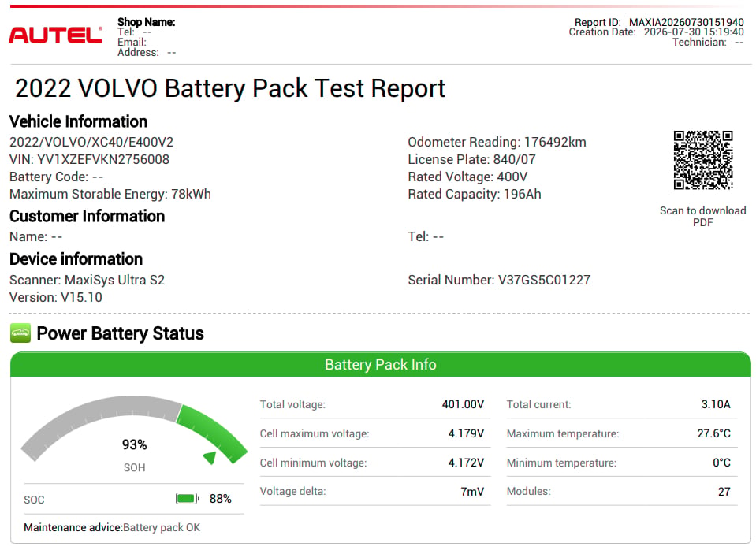Image resolution: width=756 pixels, height=554 pixels.
Task: Click the Battery Code line
Action: tap(56, 177)
